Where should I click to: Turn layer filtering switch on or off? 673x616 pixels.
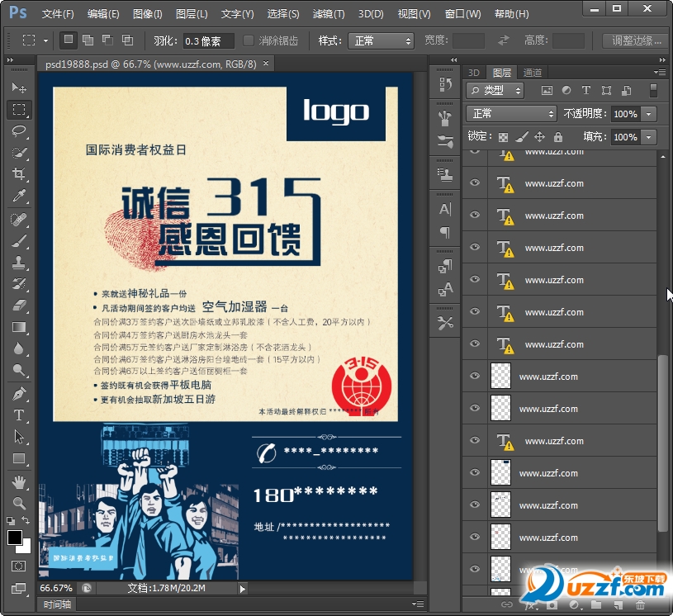[653, 91]
